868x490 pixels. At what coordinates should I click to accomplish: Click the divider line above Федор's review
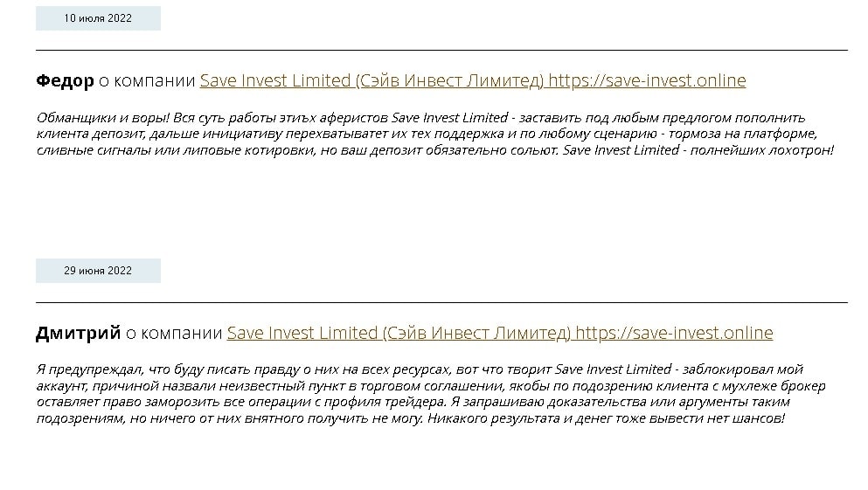point(441,51)
